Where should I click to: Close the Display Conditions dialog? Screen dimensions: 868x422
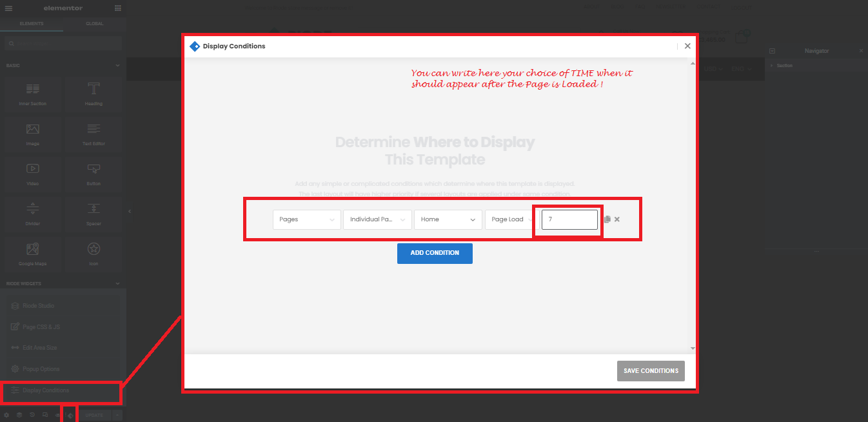(x=687, y=46)
